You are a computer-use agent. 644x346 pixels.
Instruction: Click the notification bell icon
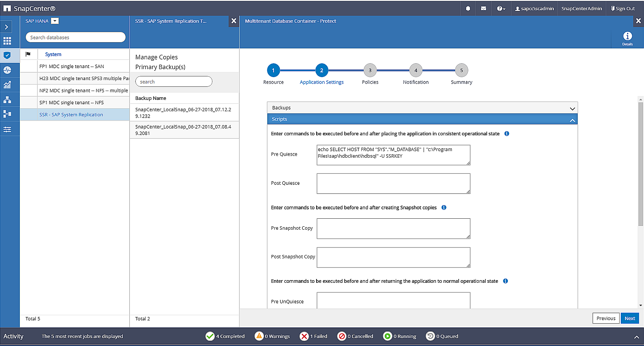coord(468,8)
